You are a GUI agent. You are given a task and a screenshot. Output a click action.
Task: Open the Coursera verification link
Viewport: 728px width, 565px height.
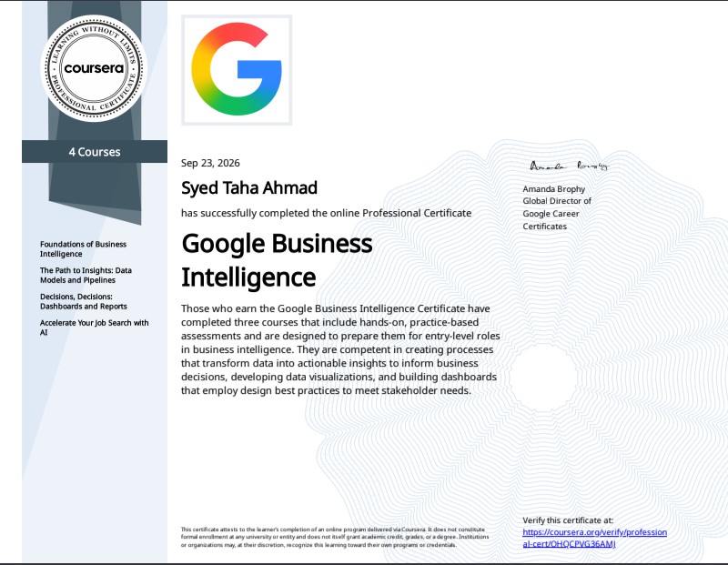(595, 538)
